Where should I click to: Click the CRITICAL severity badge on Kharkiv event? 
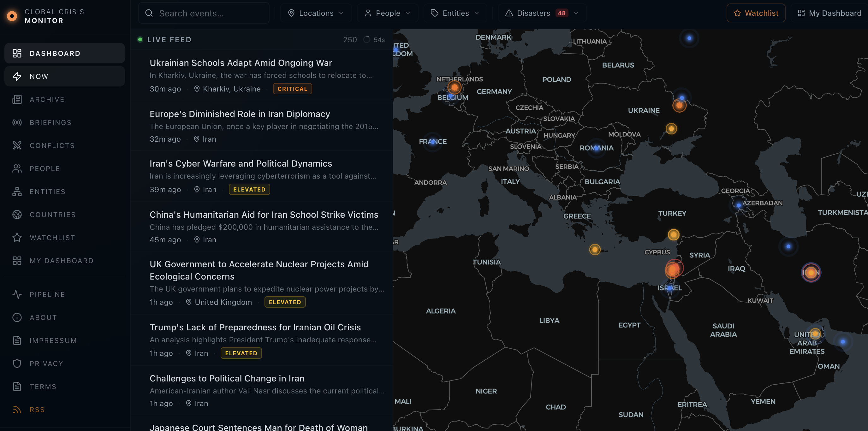292,89
